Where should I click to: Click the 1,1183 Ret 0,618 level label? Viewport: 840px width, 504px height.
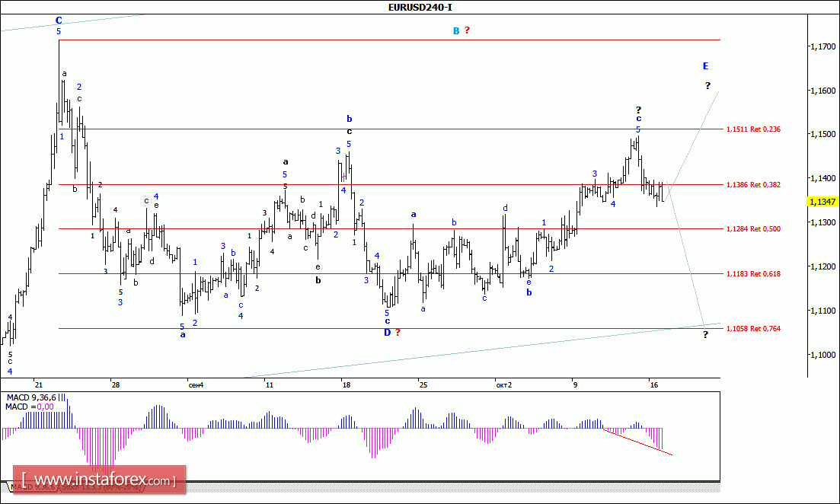[753, 273]
